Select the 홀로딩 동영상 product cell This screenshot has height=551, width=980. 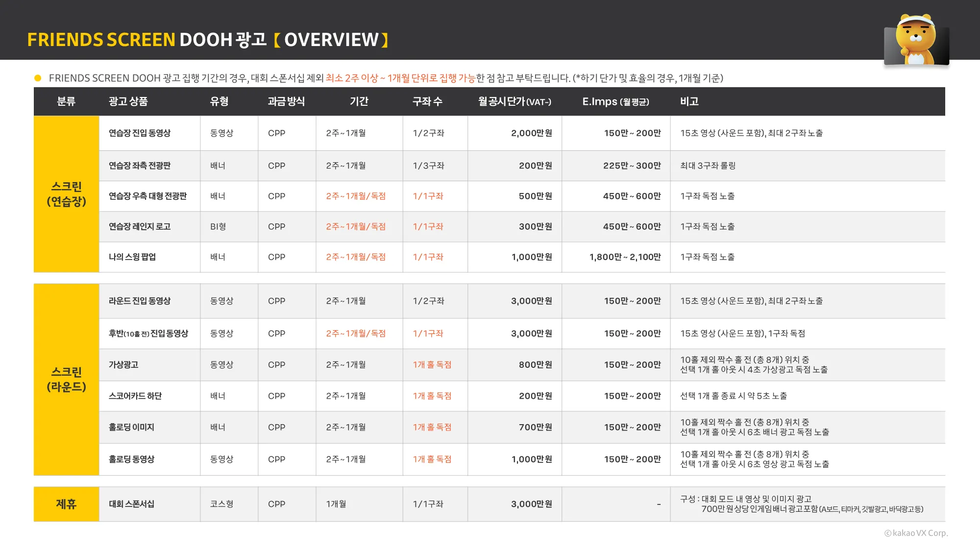click(x=131, y=459)
